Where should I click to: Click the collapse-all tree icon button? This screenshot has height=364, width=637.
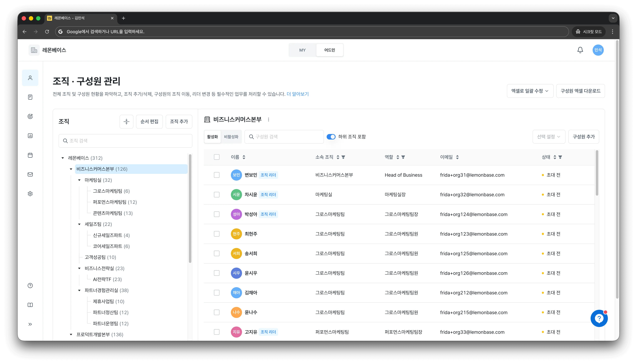[126, 121]
